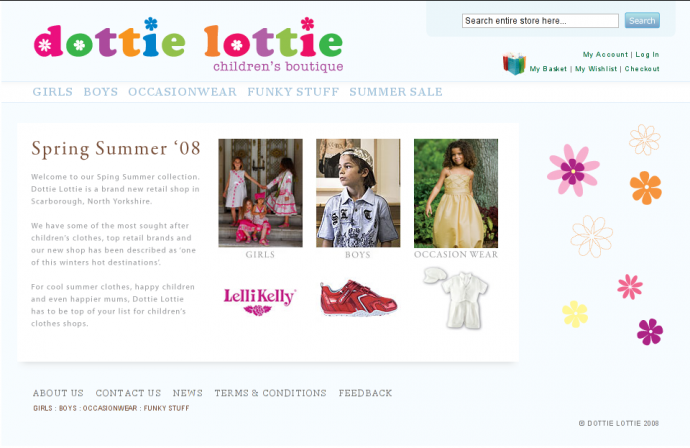Open the Occasion Wear photo
The image size is (690, 448).
point(456,193)
